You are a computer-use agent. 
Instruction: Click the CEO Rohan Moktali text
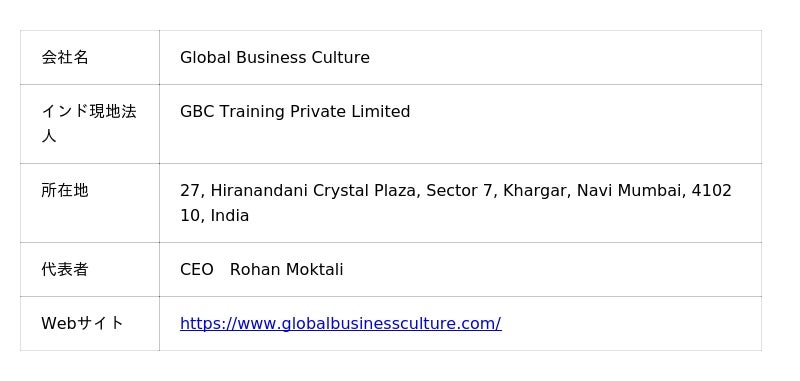(262, 269)
